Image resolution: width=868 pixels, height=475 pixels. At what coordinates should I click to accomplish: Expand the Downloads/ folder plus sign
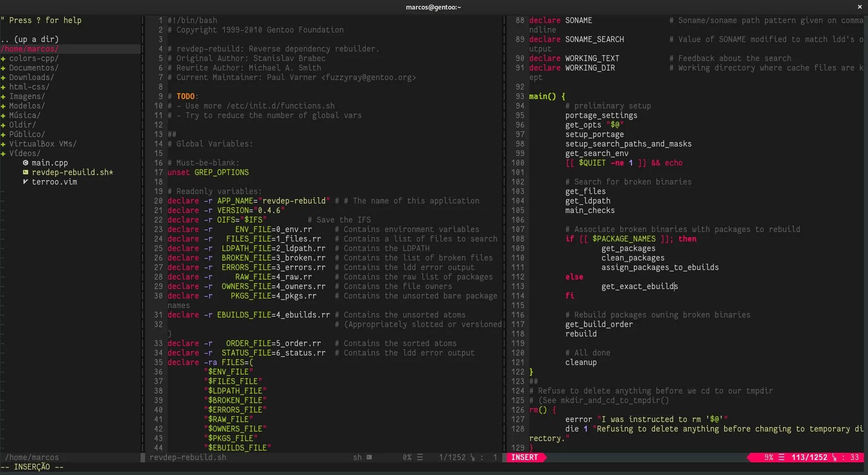(3, 77)
